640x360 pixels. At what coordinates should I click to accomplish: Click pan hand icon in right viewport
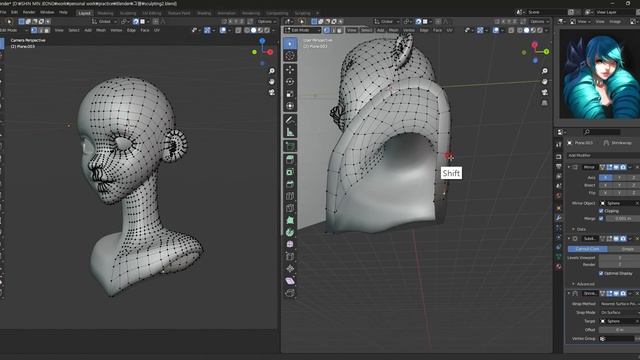click(x=544, y=82)
